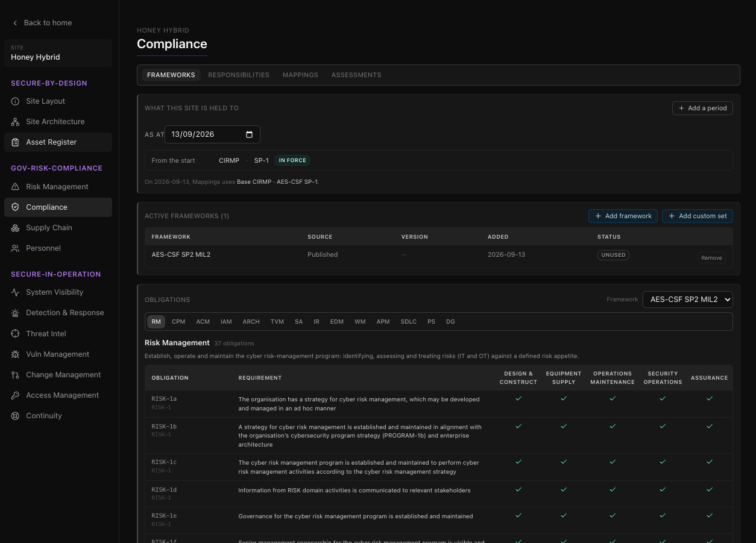Switch to the Responsibilities tab
The image size is (756, 543).
(x=239, y=75)
